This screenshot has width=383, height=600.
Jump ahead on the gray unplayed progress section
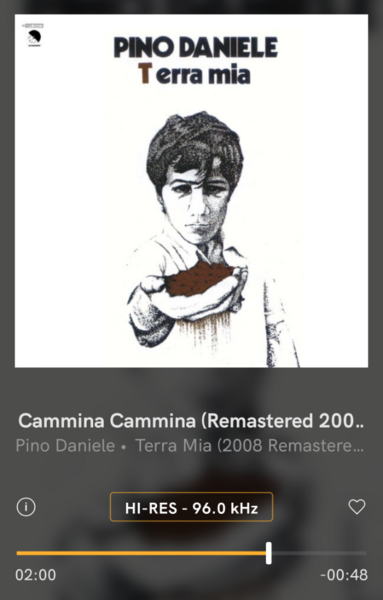pos(319,553)
